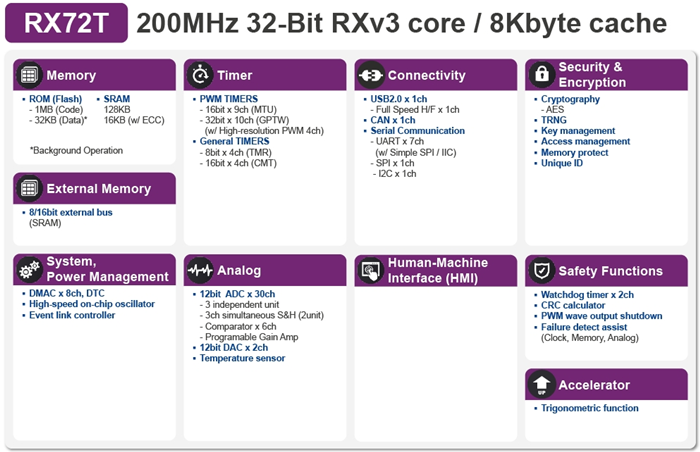Click 12bit DAC x 2ch entry
The height and width of the screenshot is (452, 700).
pyautogui.click(x=233, y=347)
